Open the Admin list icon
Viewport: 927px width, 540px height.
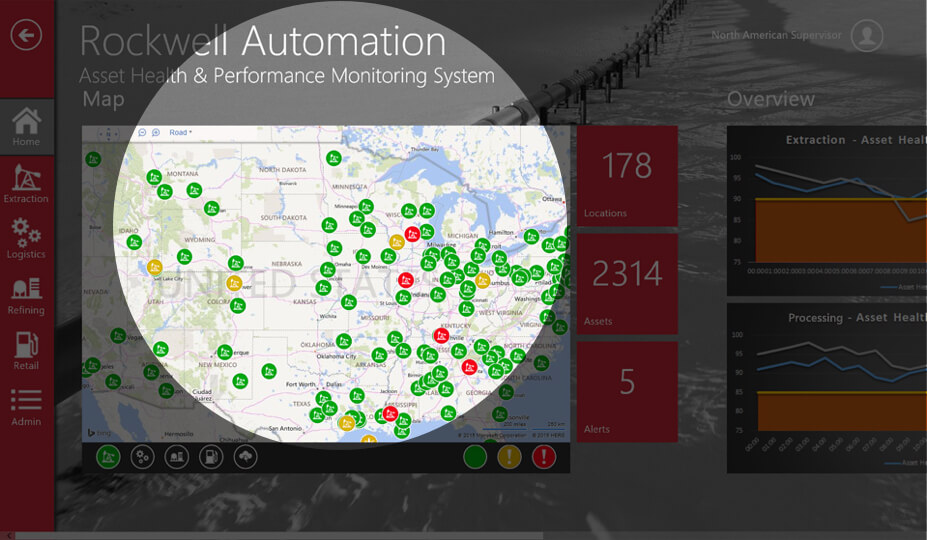click(26, 406)
